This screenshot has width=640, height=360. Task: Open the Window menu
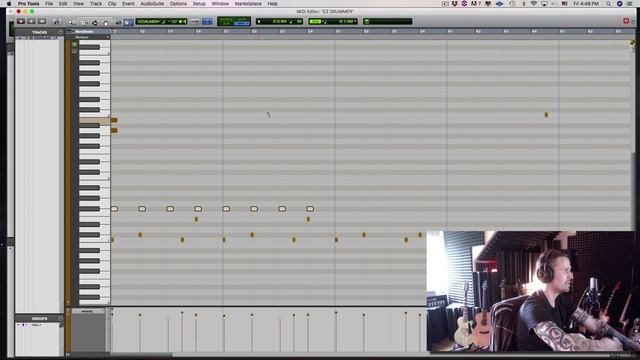coord(220,4)
